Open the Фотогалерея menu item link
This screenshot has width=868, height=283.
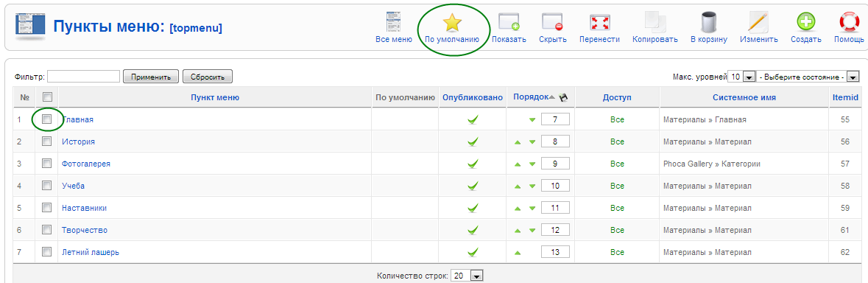[x=86, y=164]
